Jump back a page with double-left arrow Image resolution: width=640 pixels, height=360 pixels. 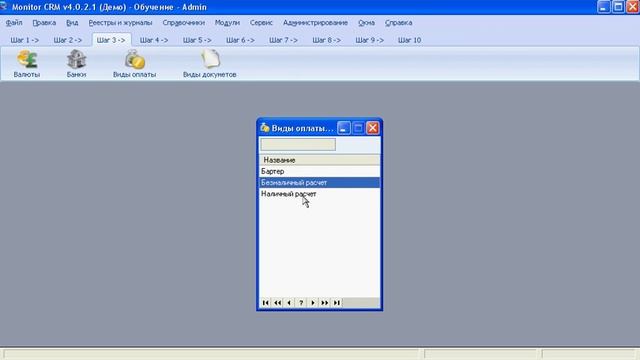[x=278, y=302]
